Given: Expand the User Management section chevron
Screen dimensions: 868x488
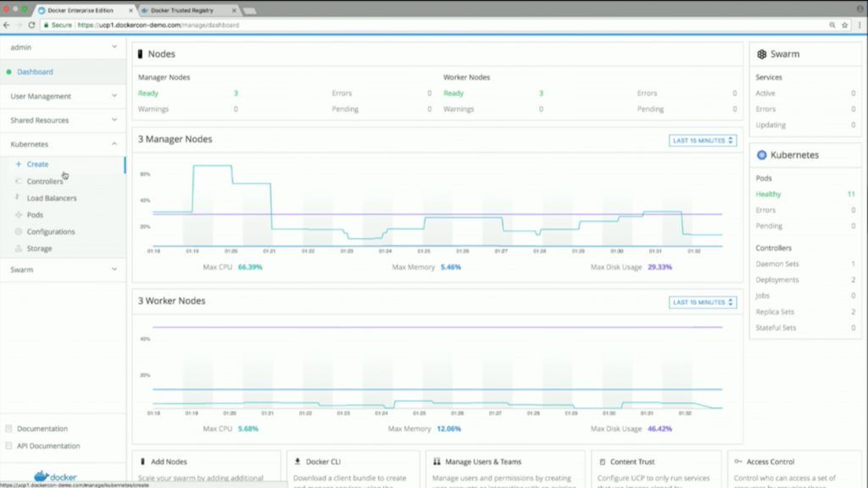Looking at the screenshot, I should (114, 96).
